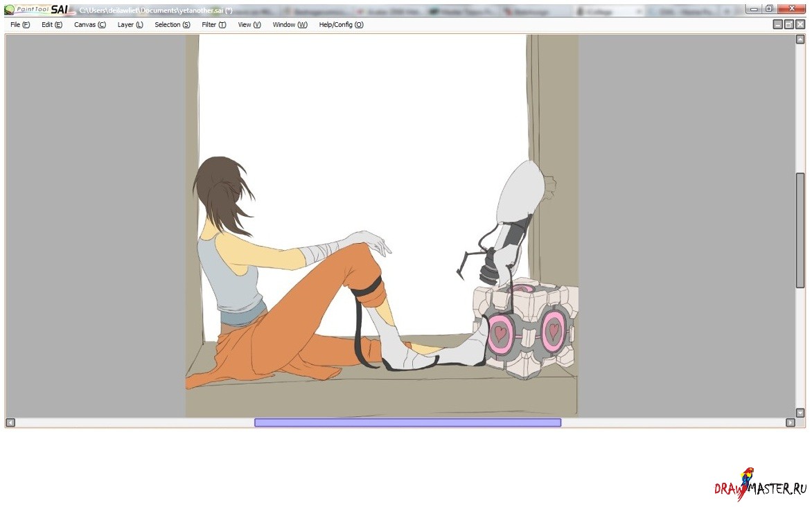Click the horizontal scrollbar right arrow
The height and width of the screenshot is (507, 812).
(791, 423)
